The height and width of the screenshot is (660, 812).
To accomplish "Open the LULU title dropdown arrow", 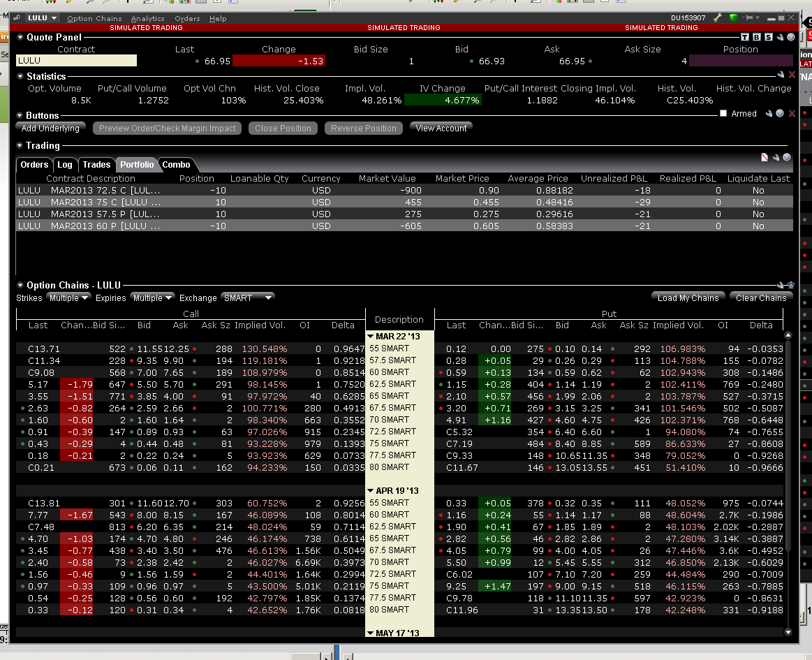I will coord(54,18).
